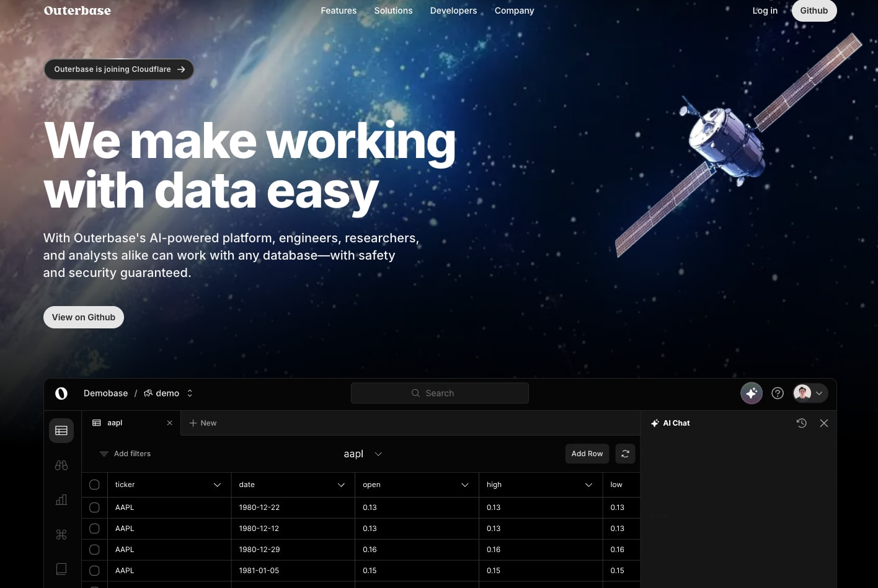Expand the open column menu
The height and width of the screenshot is (588, 878).
(x=465, y=485)
